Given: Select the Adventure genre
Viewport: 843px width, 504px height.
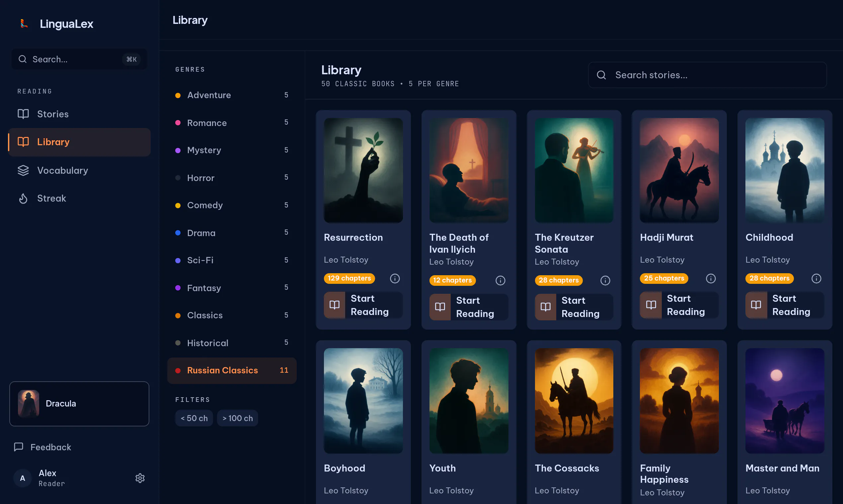Looking at the screenshot, I should click(x=232, y=95).
